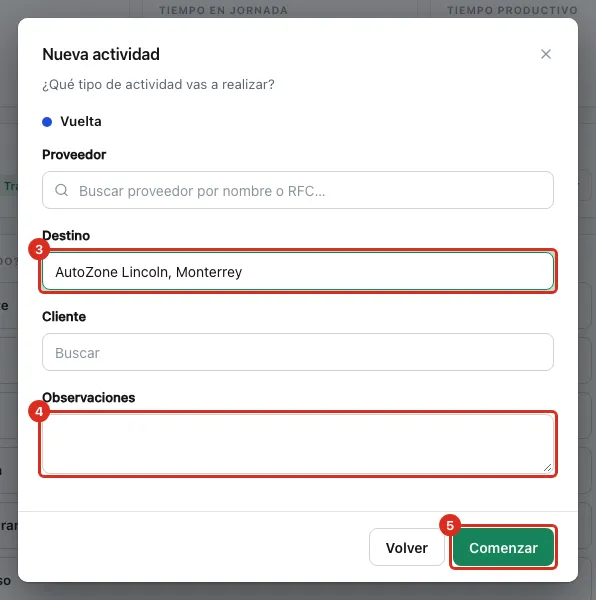Click the red step 3 badge
596x600 pixels.
pos(39,249)
